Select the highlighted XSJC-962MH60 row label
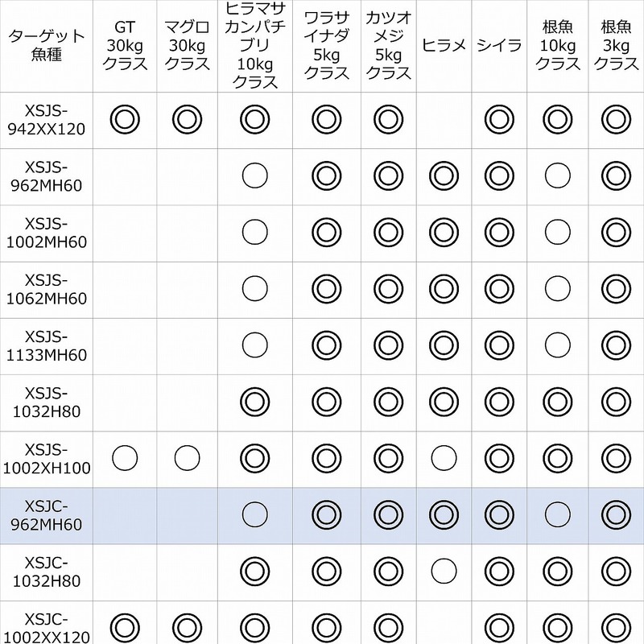This screenshot has width=644, height=644. (46, 514)
